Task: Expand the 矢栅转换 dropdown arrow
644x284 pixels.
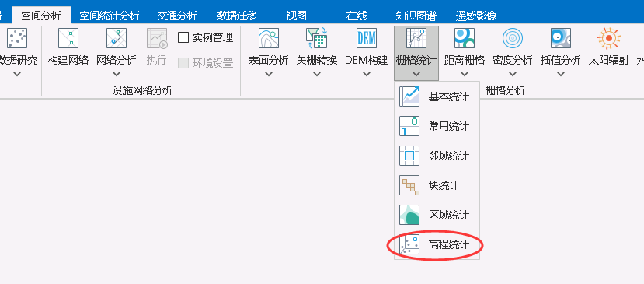Action: (317, 74)
